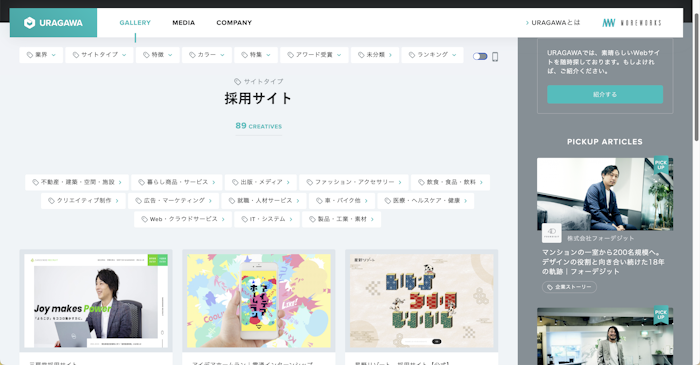Switch to the GALLERY nav tab
This screenshot has height=365, width=700.
point(135,23)
